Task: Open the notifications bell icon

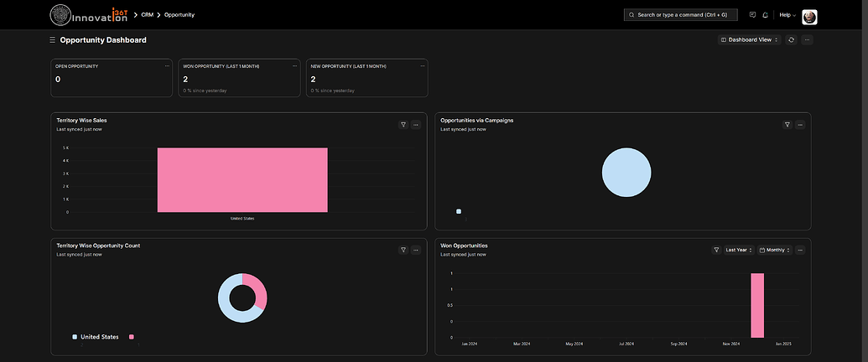Action: (765, 15)
